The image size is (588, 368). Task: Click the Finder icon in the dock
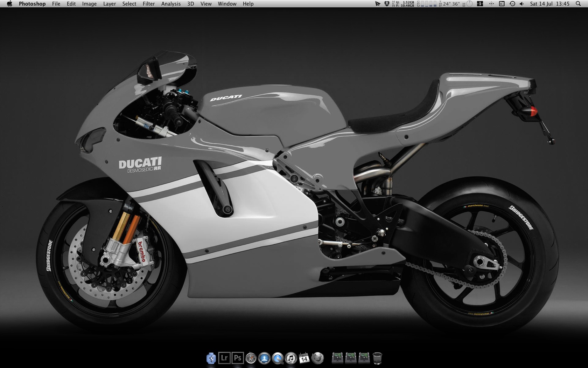point(211,358)
